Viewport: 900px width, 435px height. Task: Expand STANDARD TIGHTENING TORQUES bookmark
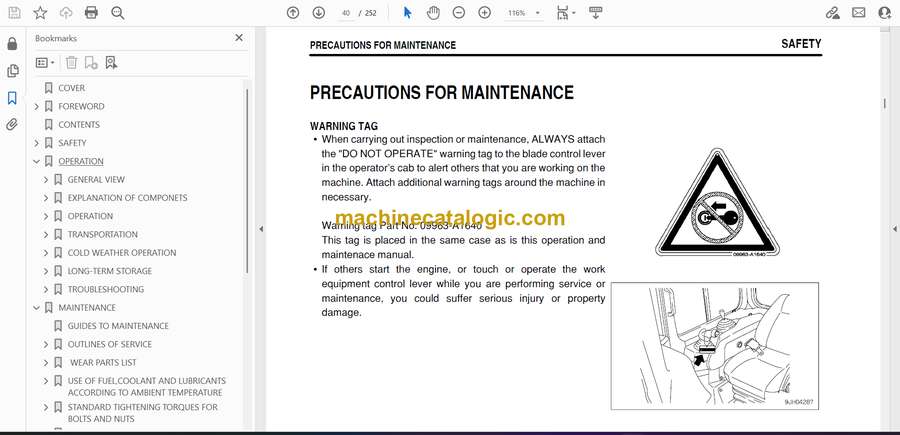tap(46, 407)
